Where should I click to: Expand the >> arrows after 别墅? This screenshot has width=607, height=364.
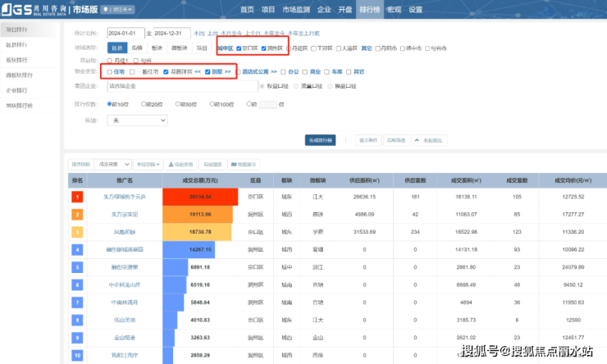[228, 72]
